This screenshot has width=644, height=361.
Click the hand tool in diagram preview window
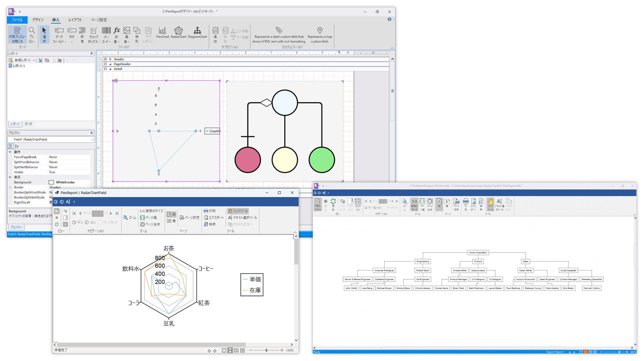(490, 204)
